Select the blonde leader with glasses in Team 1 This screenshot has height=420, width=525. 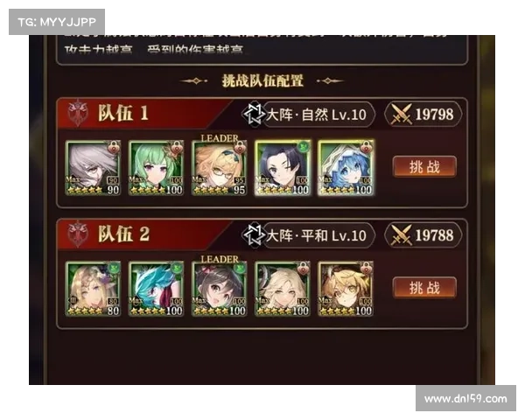click(220, 168)
